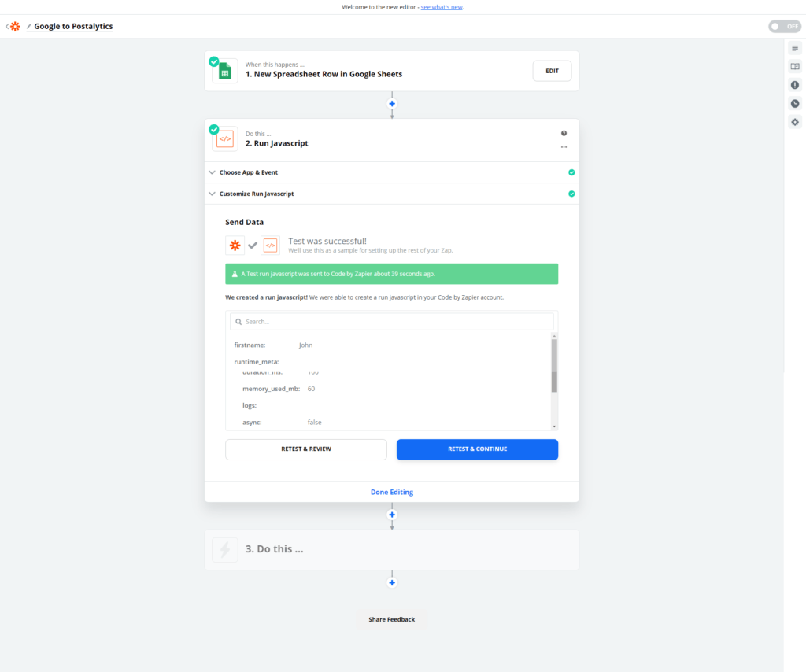Click the logs label in results
This screenshot has width=806, height=672.
click(x=250, y=405)
